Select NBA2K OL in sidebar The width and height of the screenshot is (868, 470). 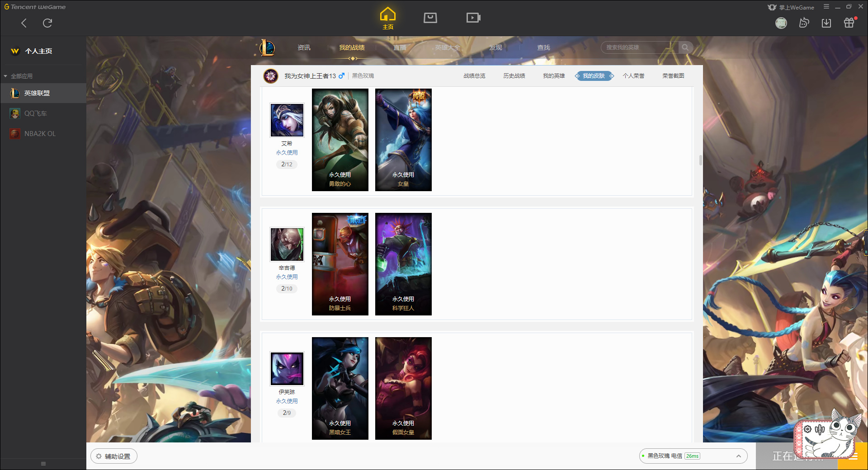[43, 134]
